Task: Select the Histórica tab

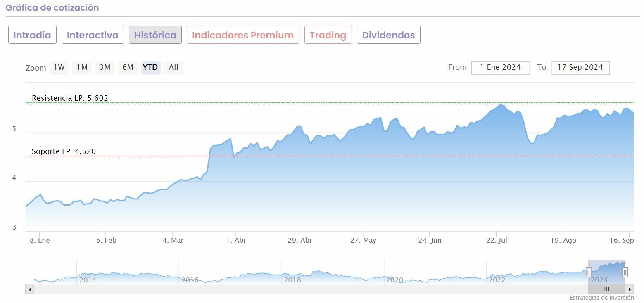Action: (x=155, y=35)
